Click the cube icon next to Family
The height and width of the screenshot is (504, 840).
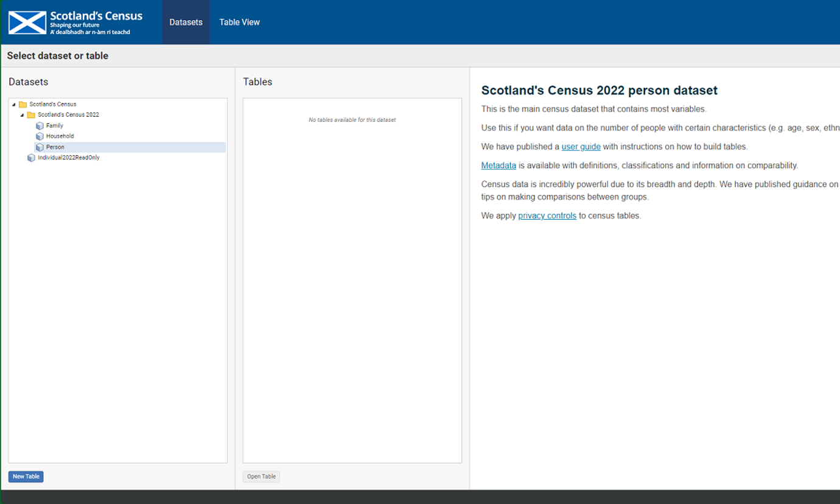pos(40,126)
